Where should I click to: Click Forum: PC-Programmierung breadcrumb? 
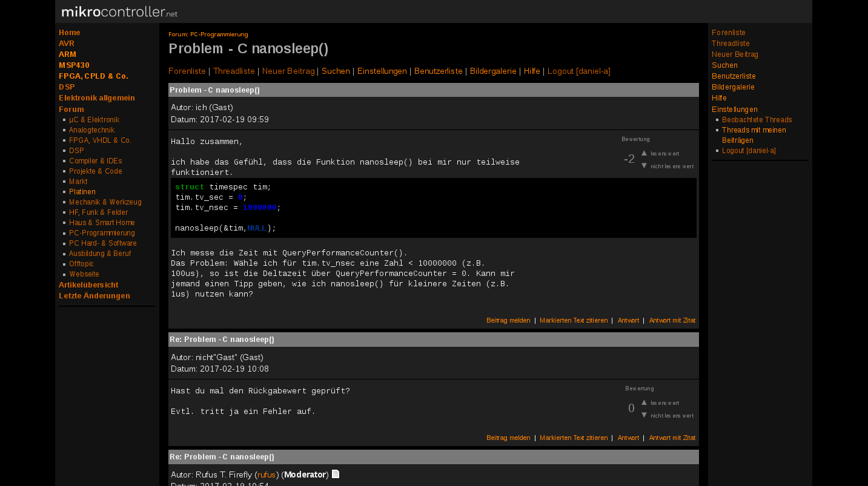(208, 34)
